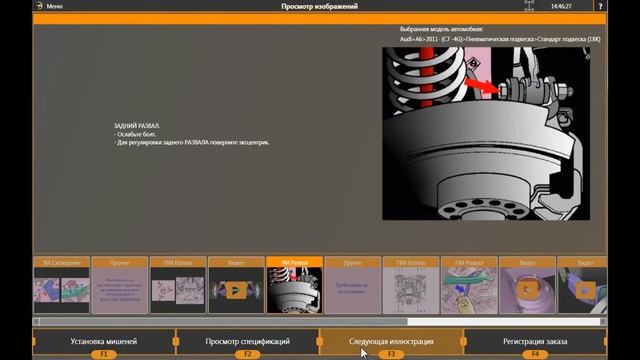Click the question mark help icon
Viewport: 640px width, 360px height.
[x=600, y=6]
